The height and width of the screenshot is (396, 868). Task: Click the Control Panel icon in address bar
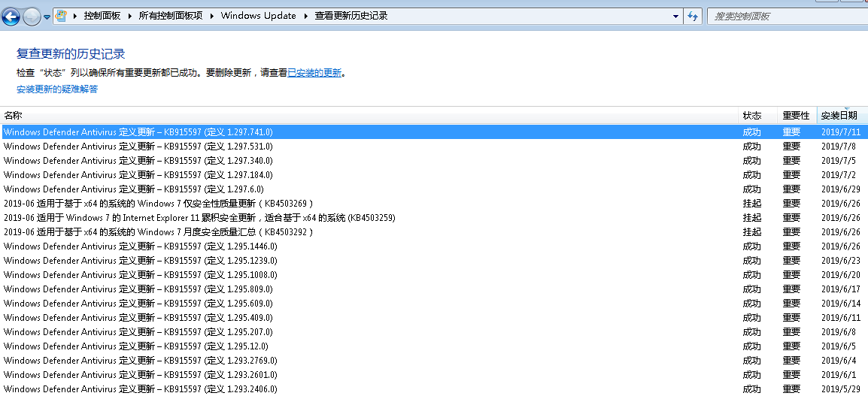tap(62, 16)
